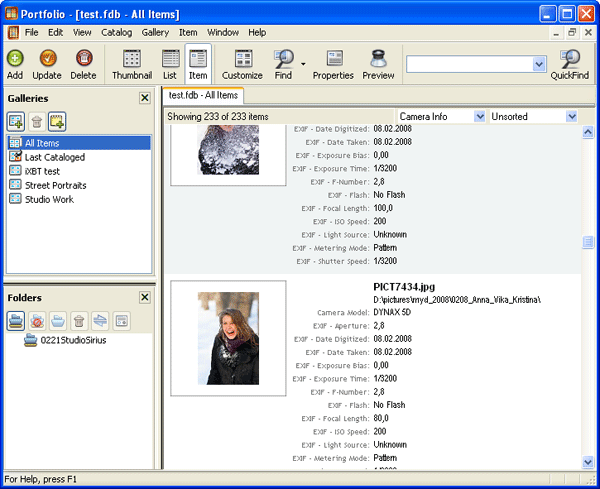Select the PICT7434.jpg laughing woman thumbnail
This screenshot has width=600, height=489.
(228, 338)
